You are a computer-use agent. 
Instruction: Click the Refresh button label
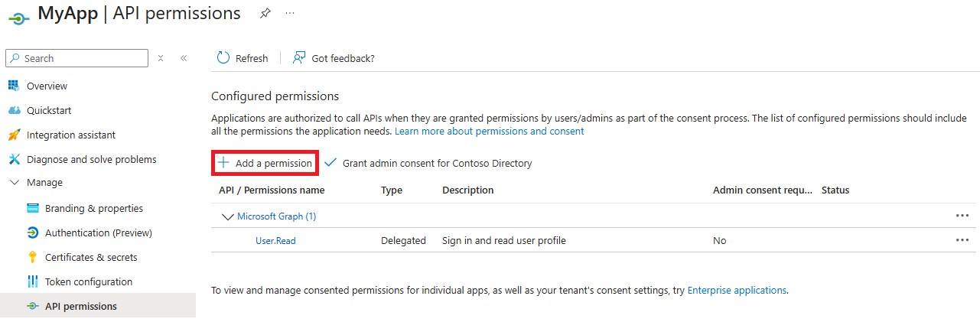point(252,58)
